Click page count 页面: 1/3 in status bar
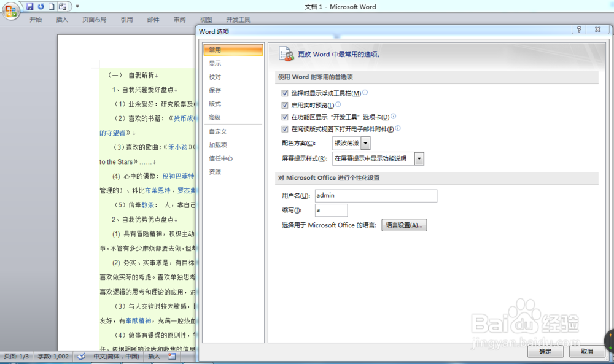Viewport: 614px width, 364px height. point(17,356)
